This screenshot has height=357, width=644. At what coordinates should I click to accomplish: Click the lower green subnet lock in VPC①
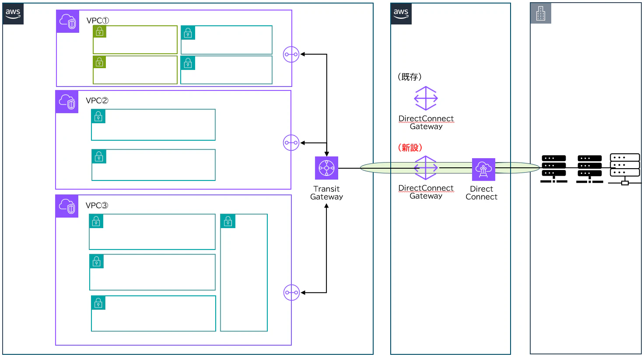[100, 62]
